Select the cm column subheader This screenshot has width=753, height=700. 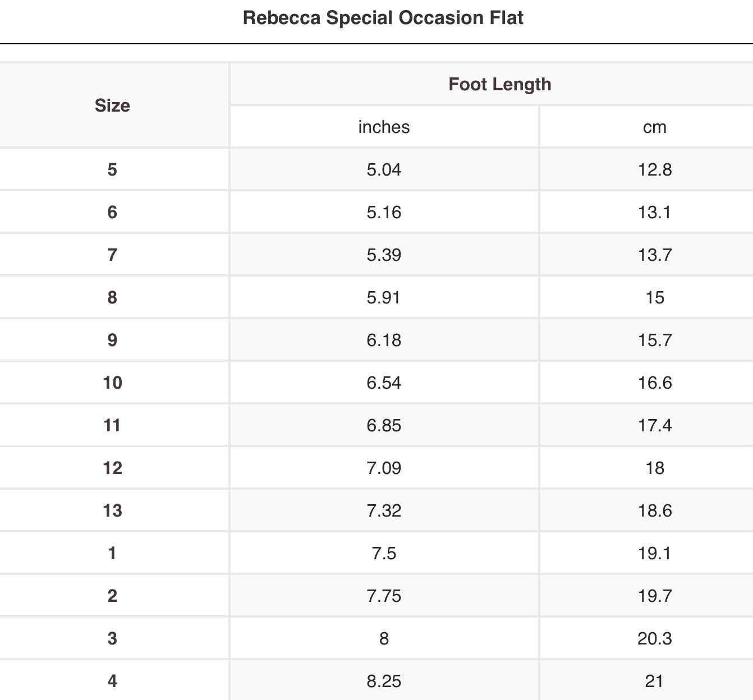(655, 127)
